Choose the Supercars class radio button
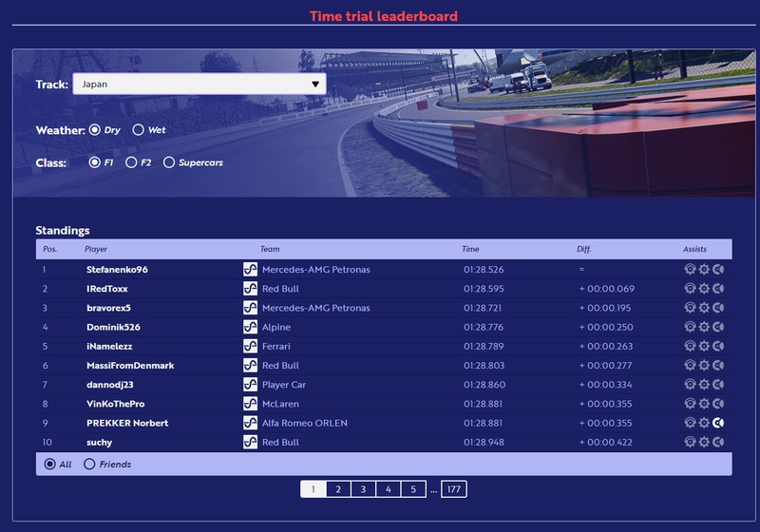The image size is (760, 532). [169, 162]
